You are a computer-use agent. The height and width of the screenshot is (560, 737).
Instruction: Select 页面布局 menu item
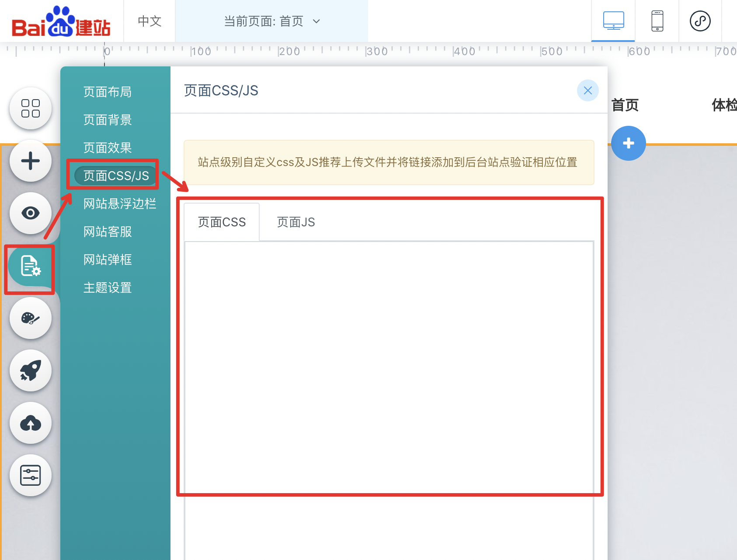pos(108,92)
